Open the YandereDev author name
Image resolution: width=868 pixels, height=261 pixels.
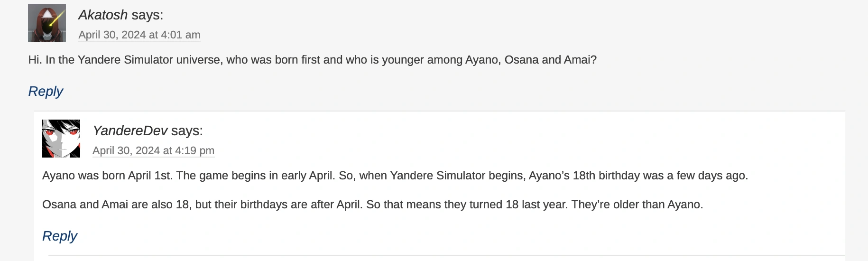point(130,131)
